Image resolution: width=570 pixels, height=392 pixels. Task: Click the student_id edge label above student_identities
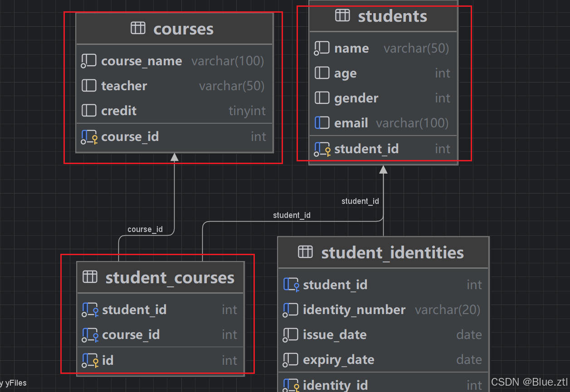(x=360, y=201)
